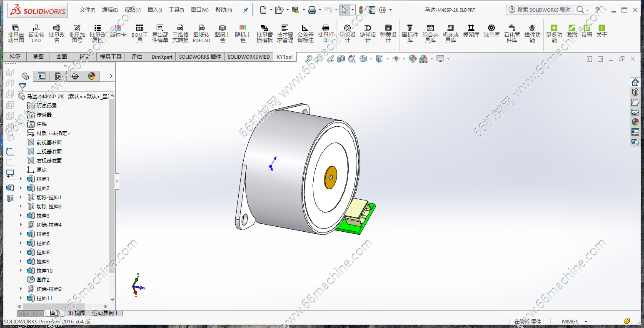Expand the 切除-拉伸2 feature node

tap(21, 289)
